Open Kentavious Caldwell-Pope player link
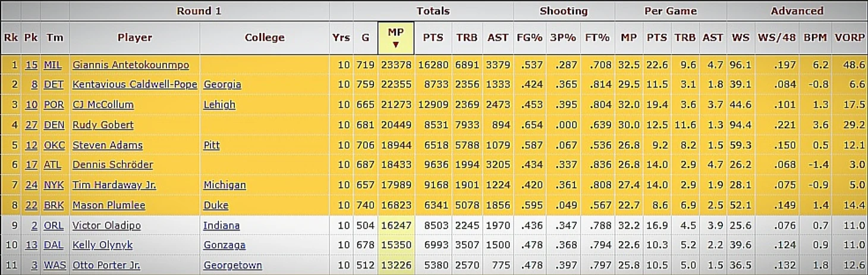The image size is (868, 275). tap(135, 85)
